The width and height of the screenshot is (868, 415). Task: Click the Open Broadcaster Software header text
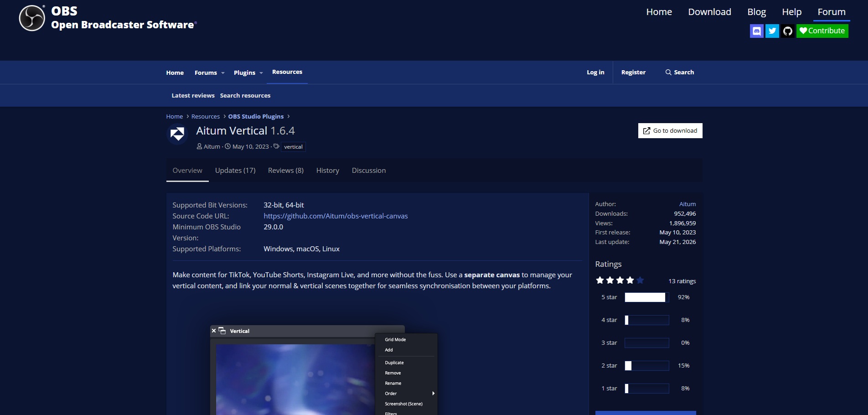coord(124,25)
